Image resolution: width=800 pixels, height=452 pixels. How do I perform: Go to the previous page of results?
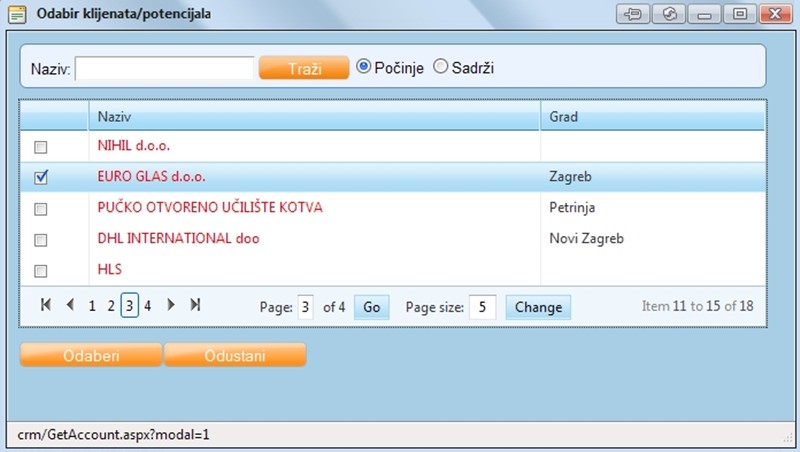70,305
